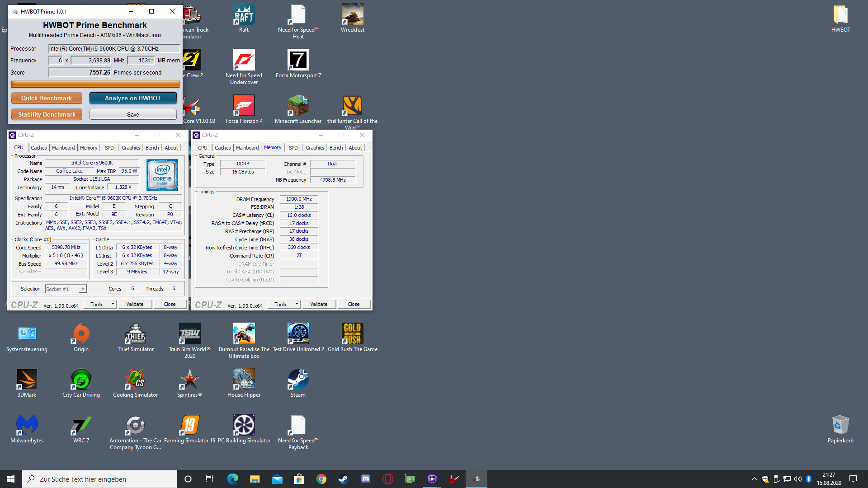Launch the 3DMark desktop shortcut
The width and height of the screenshot is (868, 488).
tap(27, 383)
